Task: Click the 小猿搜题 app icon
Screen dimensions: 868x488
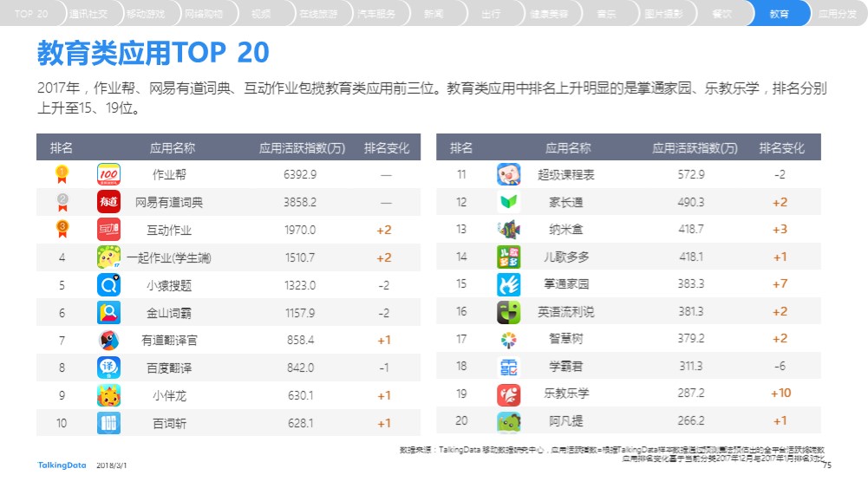Action: point(108,285)
